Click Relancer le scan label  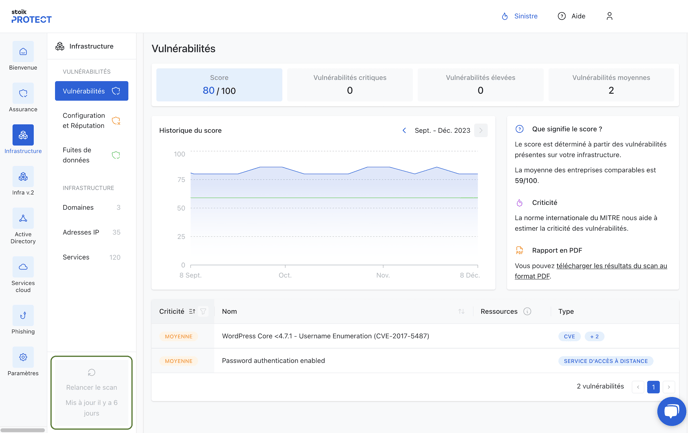tap(91, 388)
